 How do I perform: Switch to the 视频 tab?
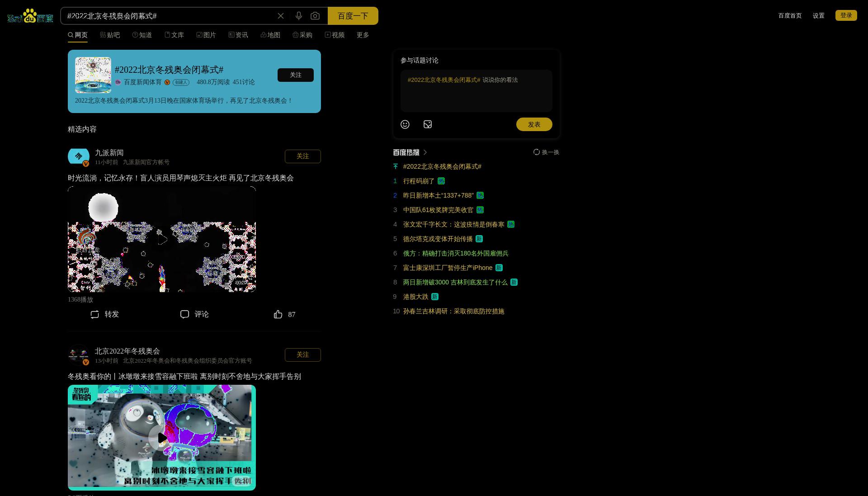[335, 35]
